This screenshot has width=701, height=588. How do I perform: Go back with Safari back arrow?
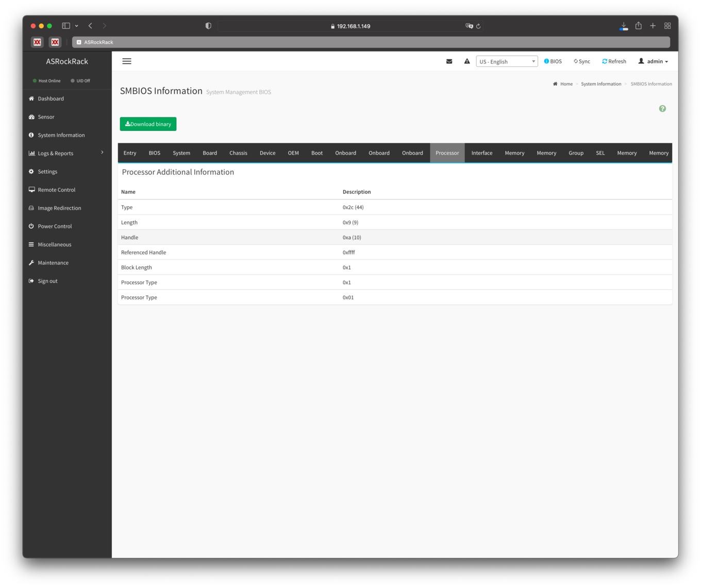[x=90, y=26]
